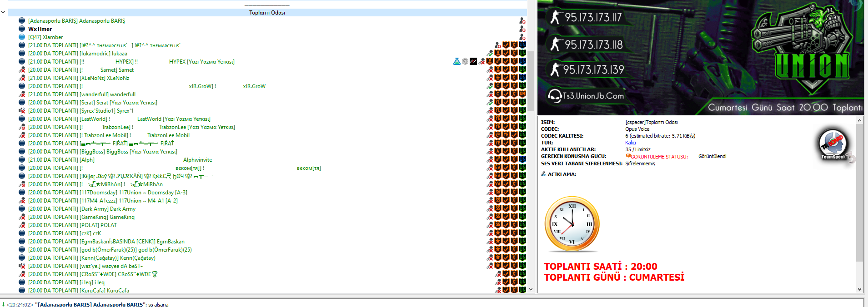Click query client icon in WxTimer row
This screenshot has height=307, width=868.
tap(522, 29)
